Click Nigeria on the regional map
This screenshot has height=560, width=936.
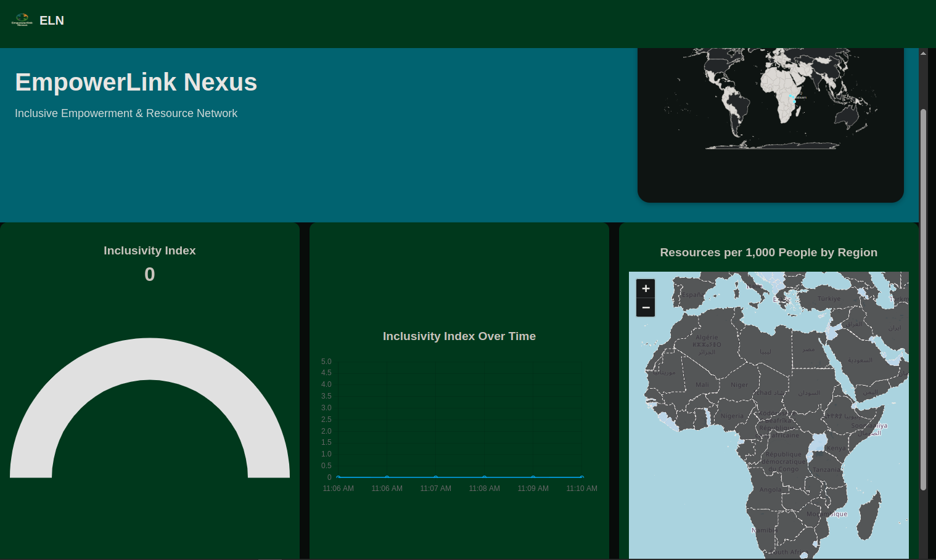[733, 416]
